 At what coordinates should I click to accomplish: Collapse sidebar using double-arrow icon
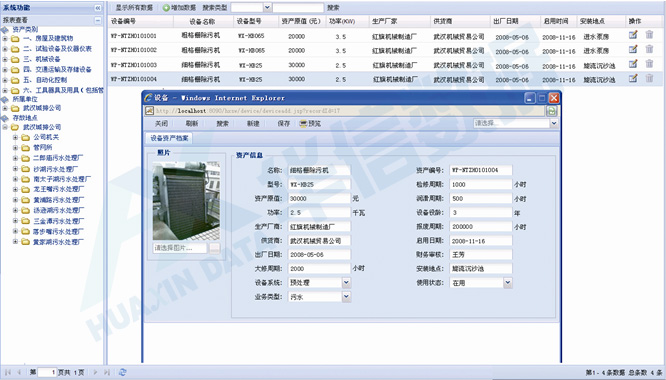click(x=98, y=8)
